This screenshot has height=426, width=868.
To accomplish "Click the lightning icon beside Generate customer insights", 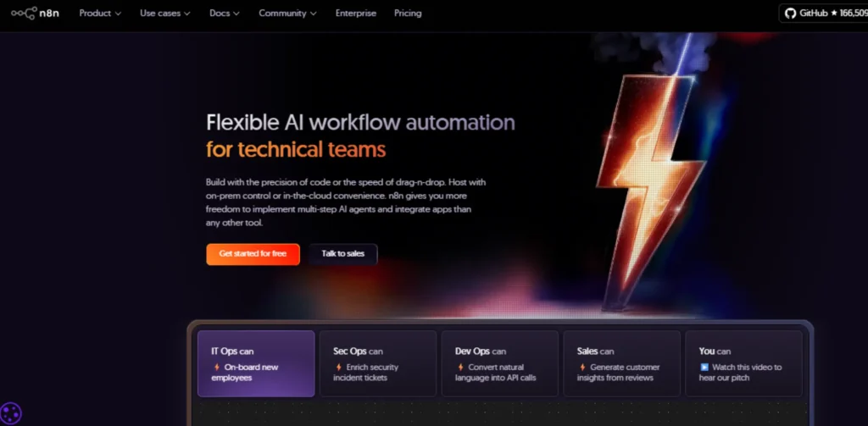I will [x=582, y=367].
